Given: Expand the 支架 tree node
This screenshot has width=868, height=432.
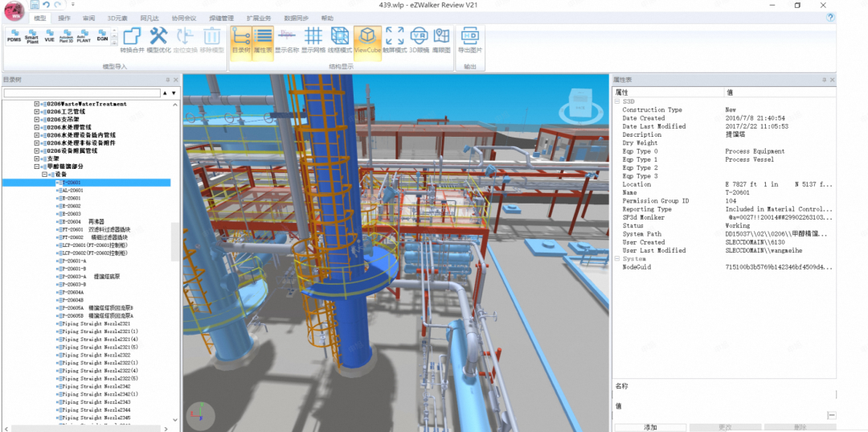Looking at the screenshot, I should tap(36, 158).
